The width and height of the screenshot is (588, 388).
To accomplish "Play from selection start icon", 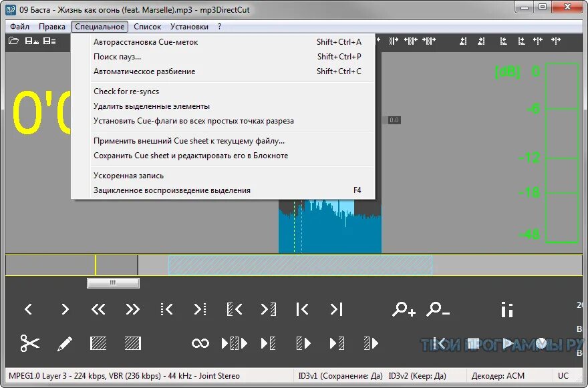I will coord(303,343).
